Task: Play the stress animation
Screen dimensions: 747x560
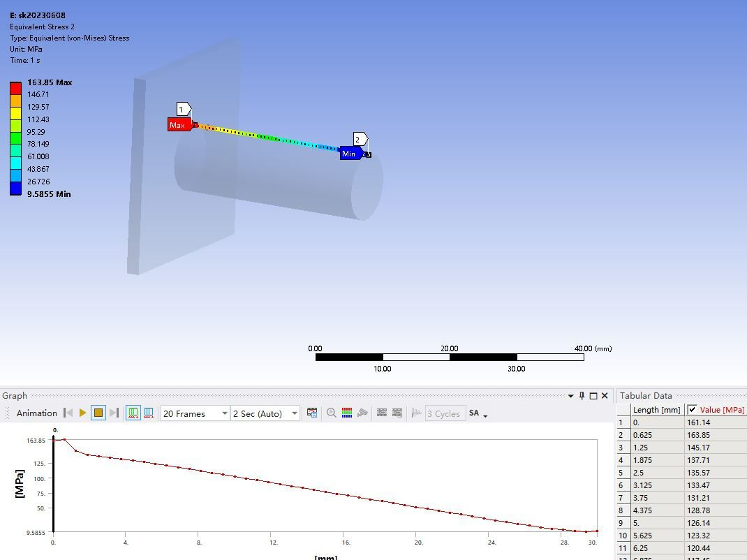Action: 82,413
